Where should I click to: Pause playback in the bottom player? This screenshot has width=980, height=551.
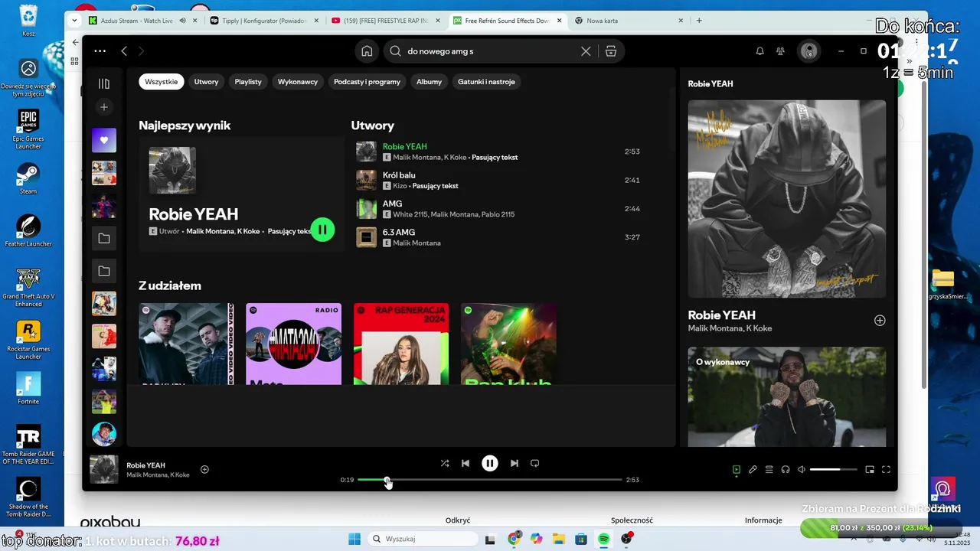pyautogui.click(x=490, y=463)
